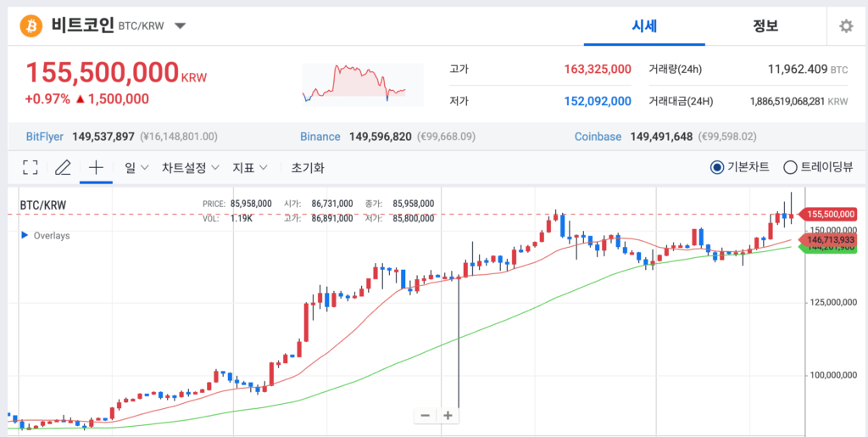This screenshot has height=437, width=868.
Task: Select the pencil drawing tool
Action: pos(63,167)
